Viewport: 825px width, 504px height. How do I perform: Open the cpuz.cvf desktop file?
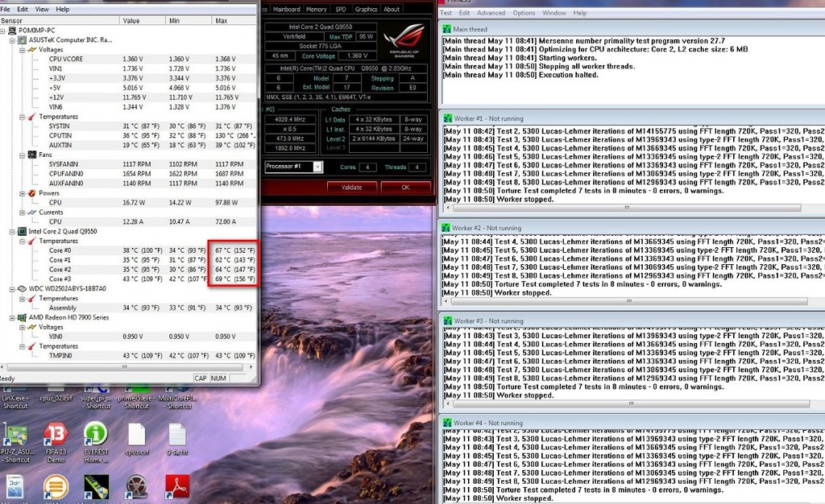pyautogui.click(x=135, y=435)
